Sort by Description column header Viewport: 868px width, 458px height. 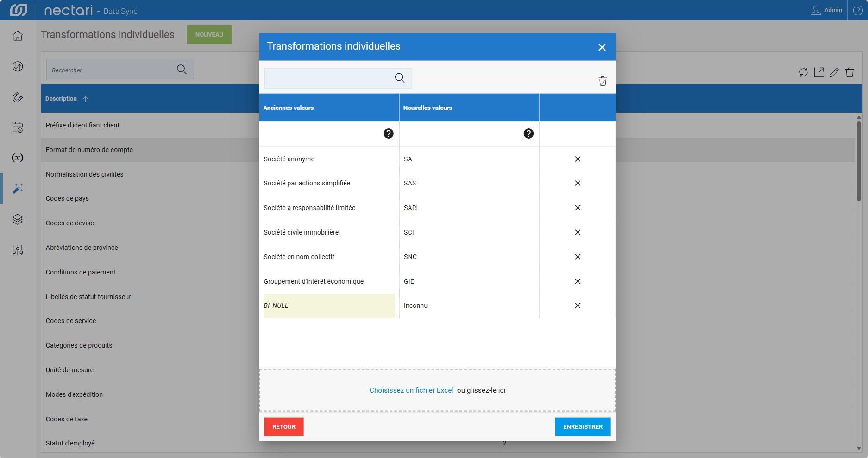(x=61, y=99)
